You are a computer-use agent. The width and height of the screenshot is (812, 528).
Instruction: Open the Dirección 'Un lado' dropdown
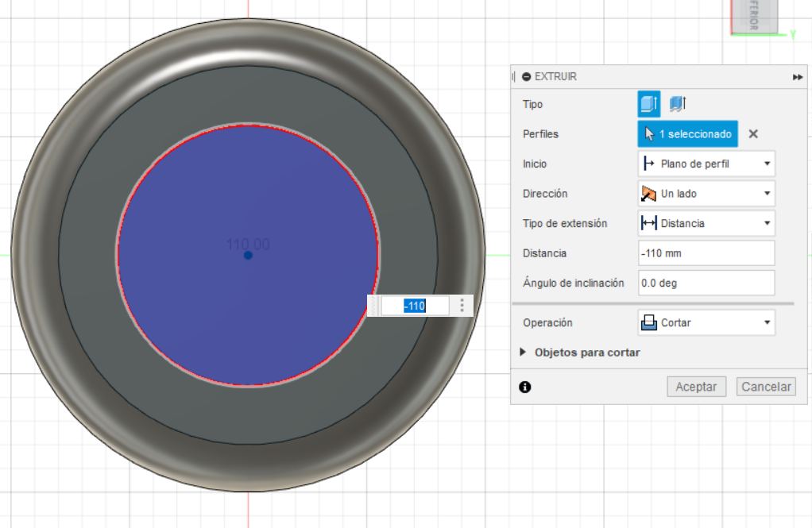[706, 194]
